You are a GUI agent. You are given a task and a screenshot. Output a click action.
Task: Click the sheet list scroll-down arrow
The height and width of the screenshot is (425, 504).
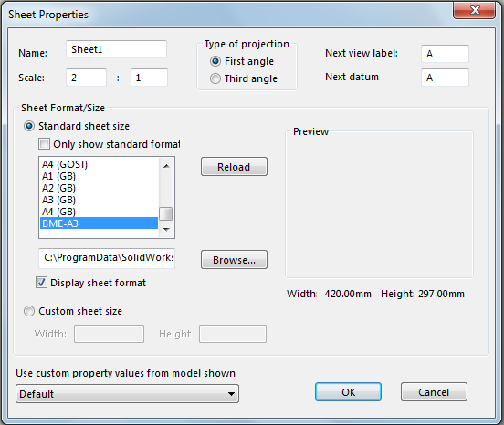tap(166, 229)
